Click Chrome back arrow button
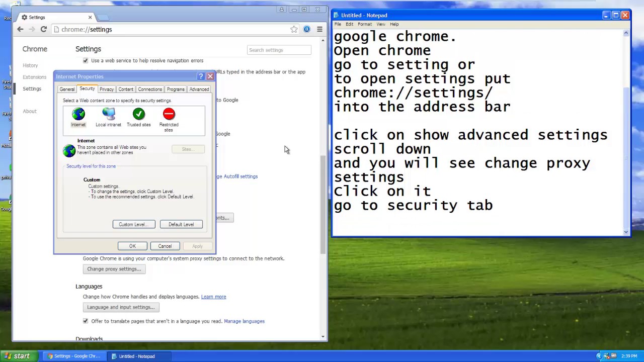Screen dimensions: 644x362 coord(20,29)
